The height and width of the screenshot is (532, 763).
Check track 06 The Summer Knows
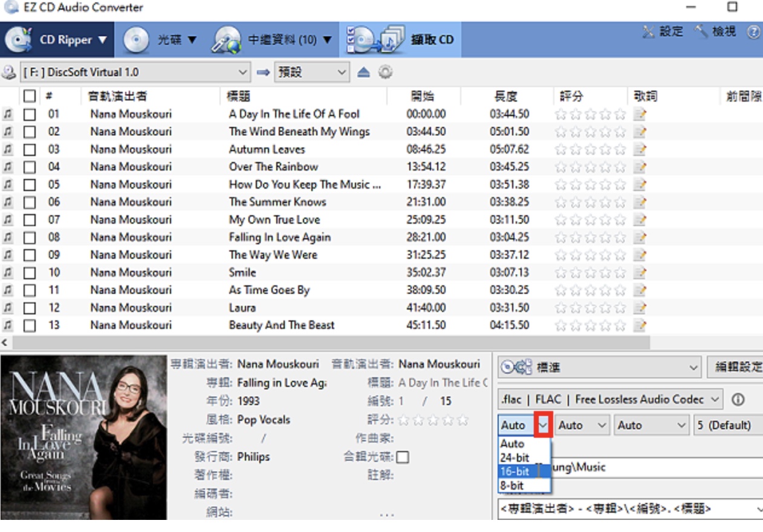pyautogui.click(x=30, y=202)
